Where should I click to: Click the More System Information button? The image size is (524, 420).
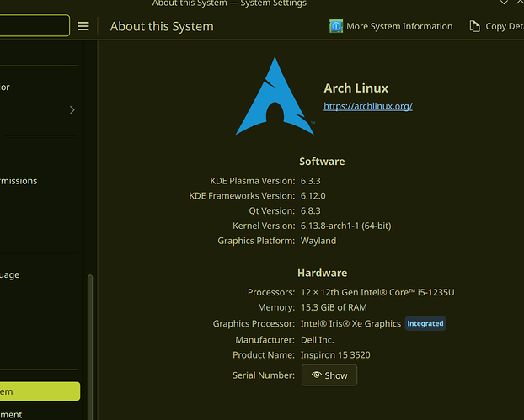coord(391,26)
